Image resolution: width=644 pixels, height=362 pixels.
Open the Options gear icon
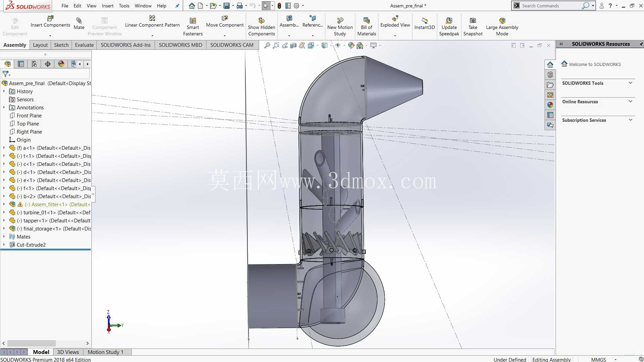click(x=296, y=6)
